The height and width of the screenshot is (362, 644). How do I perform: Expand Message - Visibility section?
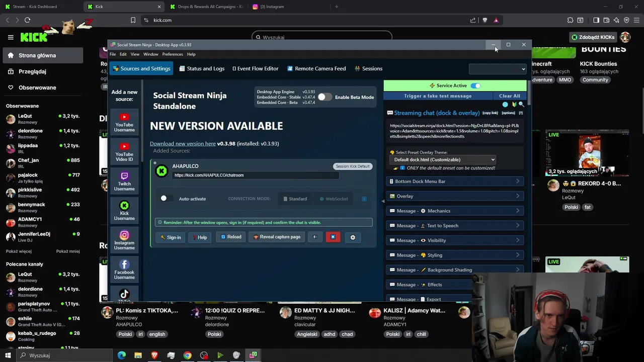(455, 240)
